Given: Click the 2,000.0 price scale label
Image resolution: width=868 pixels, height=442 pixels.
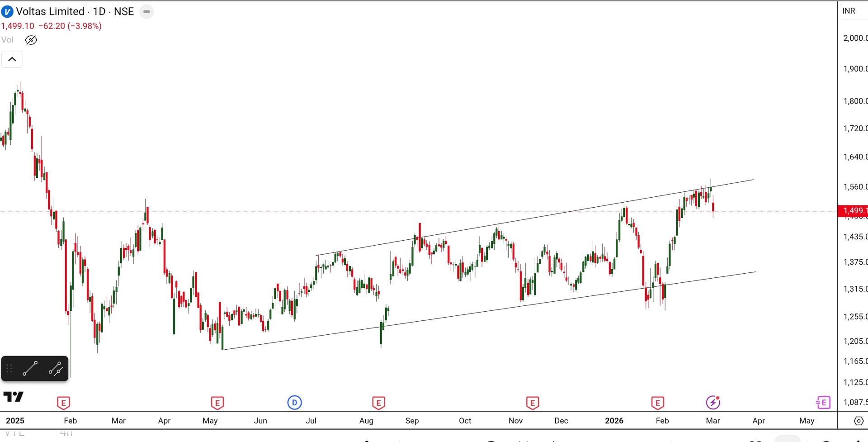Looking at the screenshot, I should click(x=855, y=38).
